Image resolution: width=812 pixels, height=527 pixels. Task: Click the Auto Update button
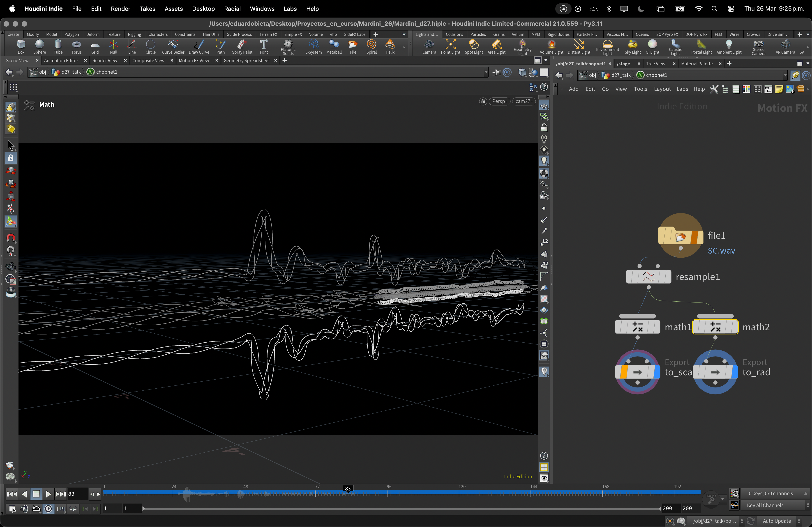pos(777,521)
